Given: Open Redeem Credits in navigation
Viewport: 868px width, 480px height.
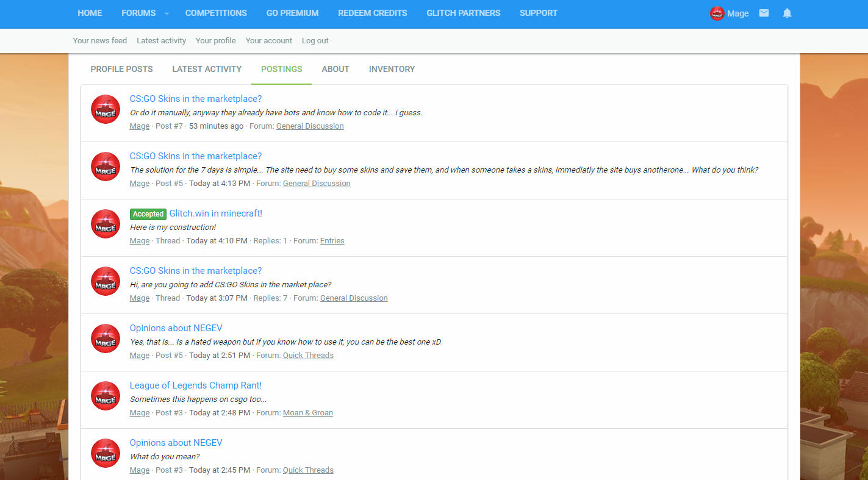Looking at the screenshot, I should tap(372, 13).
